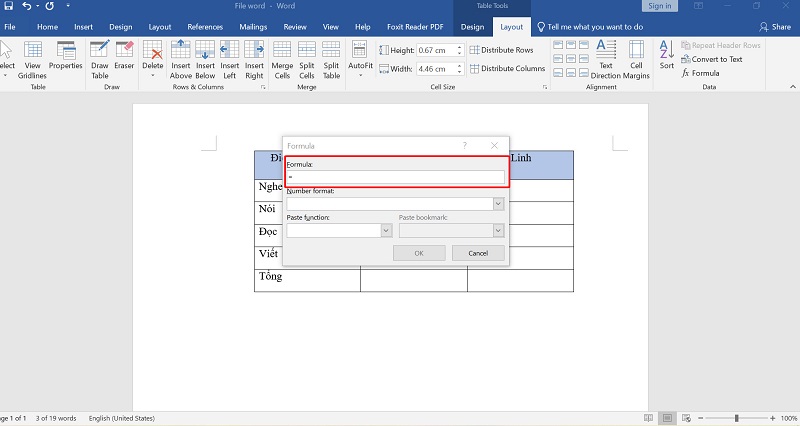Click Merge Cells
The width and height of the screenshot is (800, 426).
coord(282,60)
